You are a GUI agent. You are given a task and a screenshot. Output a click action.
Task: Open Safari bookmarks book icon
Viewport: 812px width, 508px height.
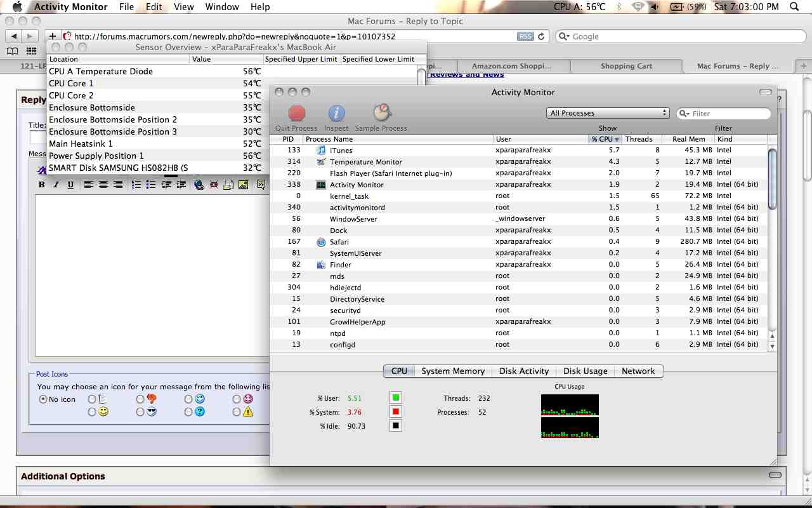(13, 51)
